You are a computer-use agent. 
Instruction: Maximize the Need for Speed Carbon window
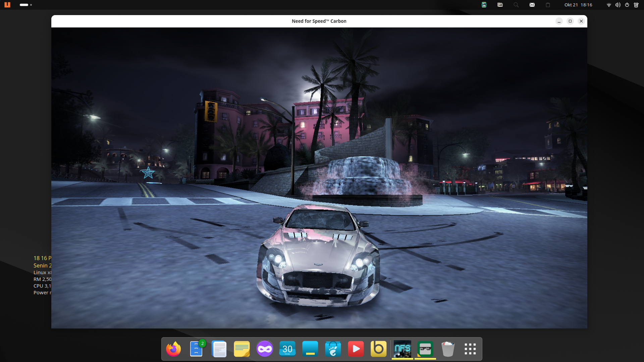(x=570, y=21)
